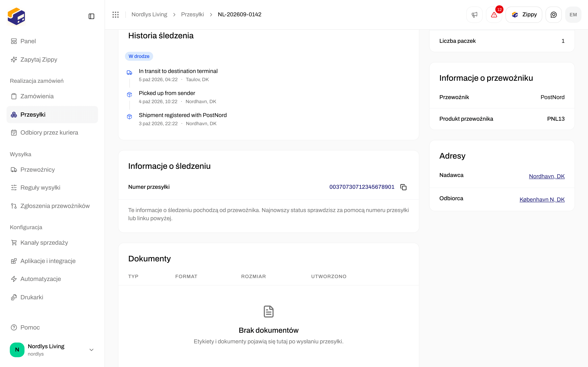This screenshot has width=588, height=367.
Task: Open the EM user avatar menu
Action: click(x=573, y=14)
